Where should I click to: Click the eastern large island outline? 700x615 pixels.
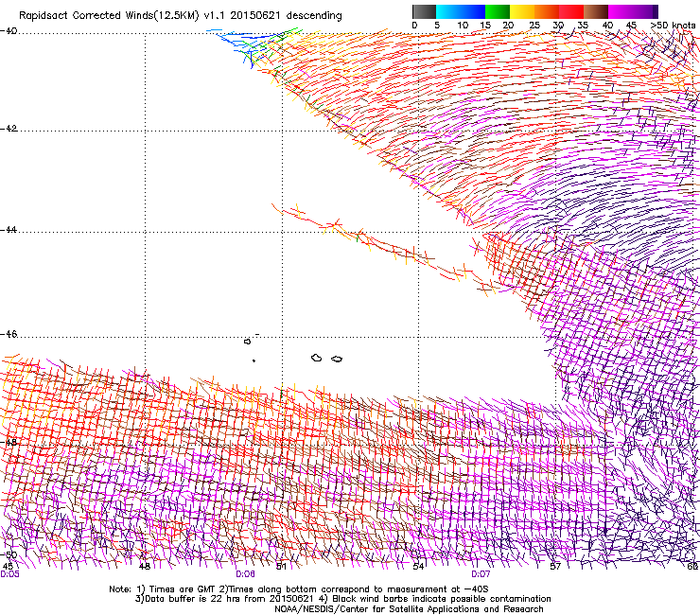click(337, 359)
